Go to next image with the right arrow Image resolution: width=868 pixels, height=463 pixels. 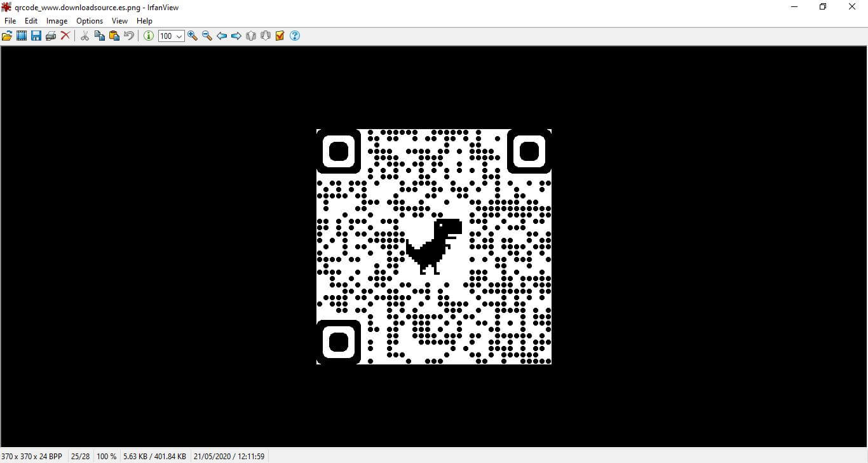pos(236,36)
